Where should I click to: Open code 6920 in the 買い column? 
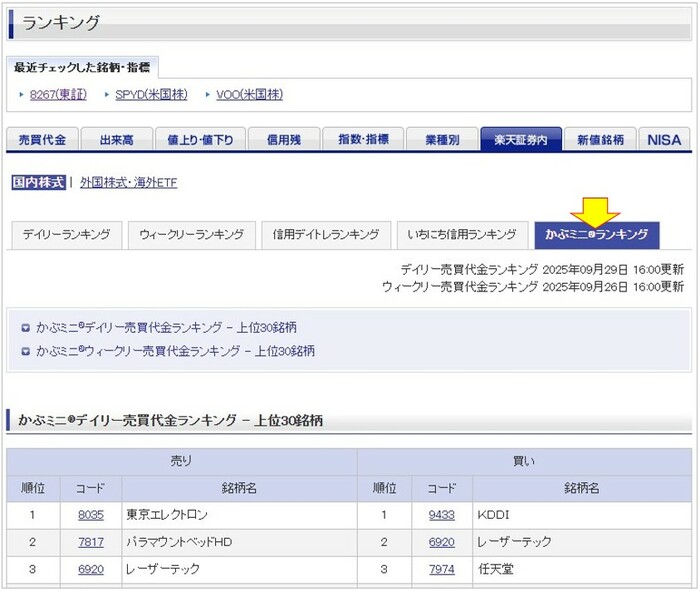click(x=442, y=542)
